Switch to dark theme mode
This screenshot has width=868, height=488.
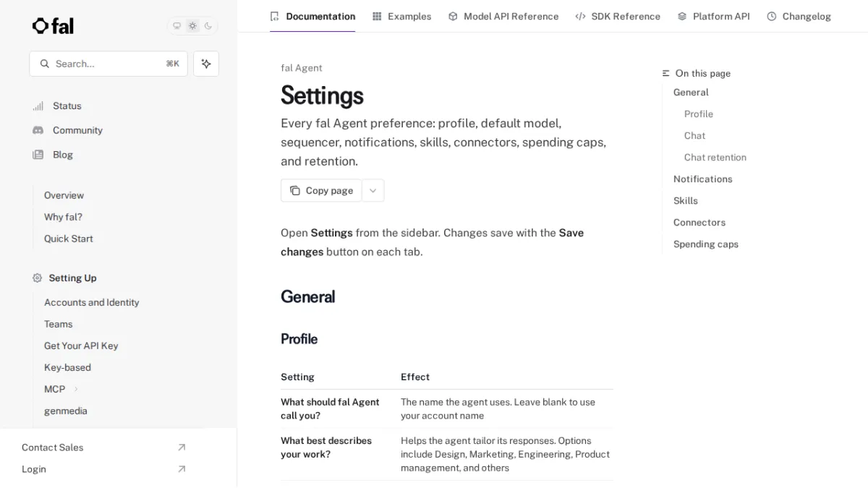(x=208, y=26)
